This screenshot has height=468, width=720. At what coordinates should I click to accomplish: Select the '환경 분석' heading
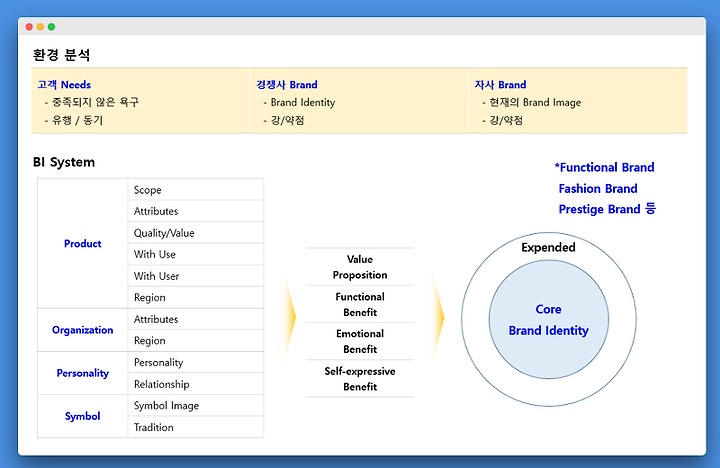[x=61, y=55]
